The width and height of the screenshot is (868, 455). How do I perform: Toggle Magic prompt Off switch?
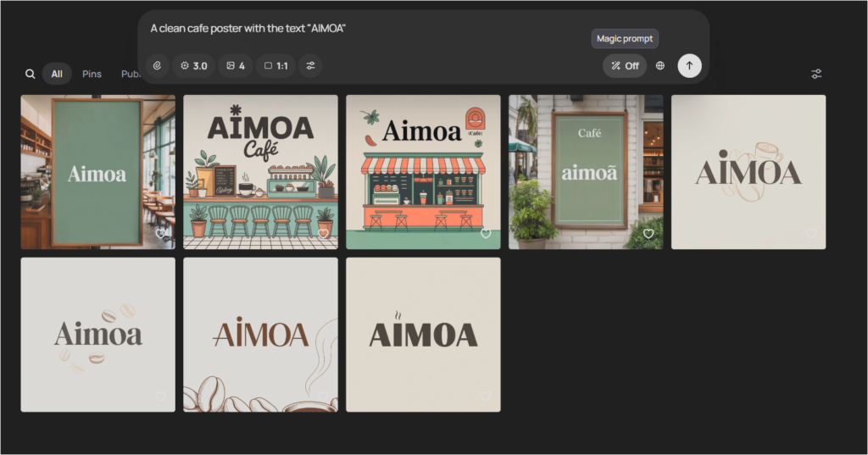pyautogui.click(x=625, y=65)
